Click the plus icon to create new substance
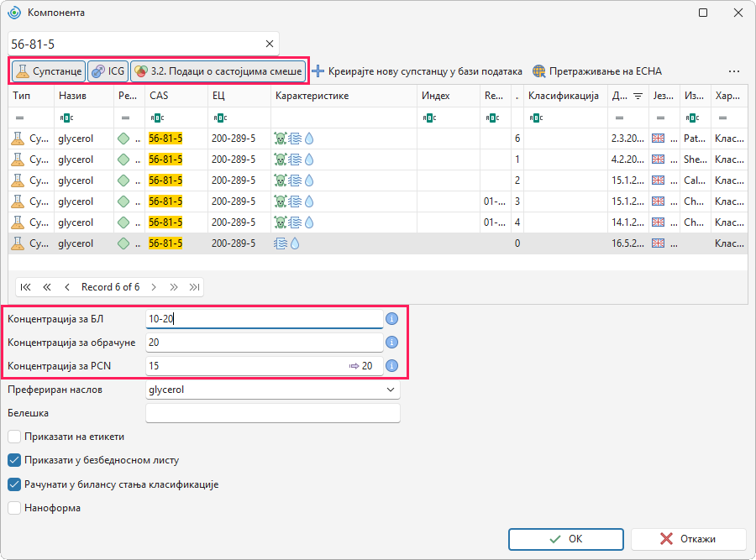This screenshot has height=560, width=756. tap(318, 71)
